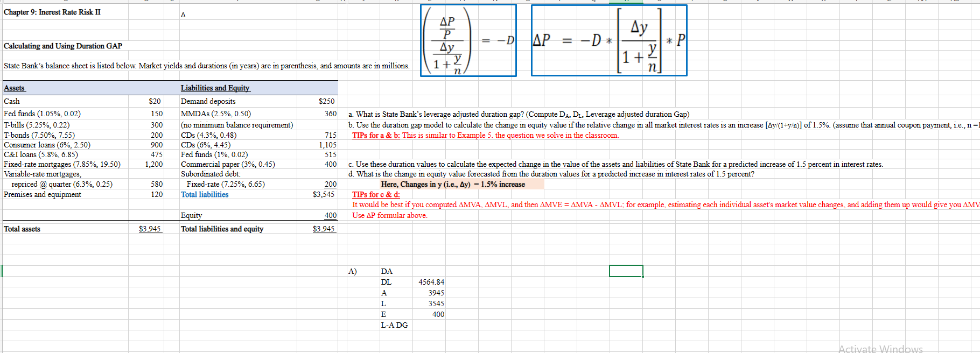Click the 'Premises and equipment' cell
This screenshot has height=353, width=980.
43,194
